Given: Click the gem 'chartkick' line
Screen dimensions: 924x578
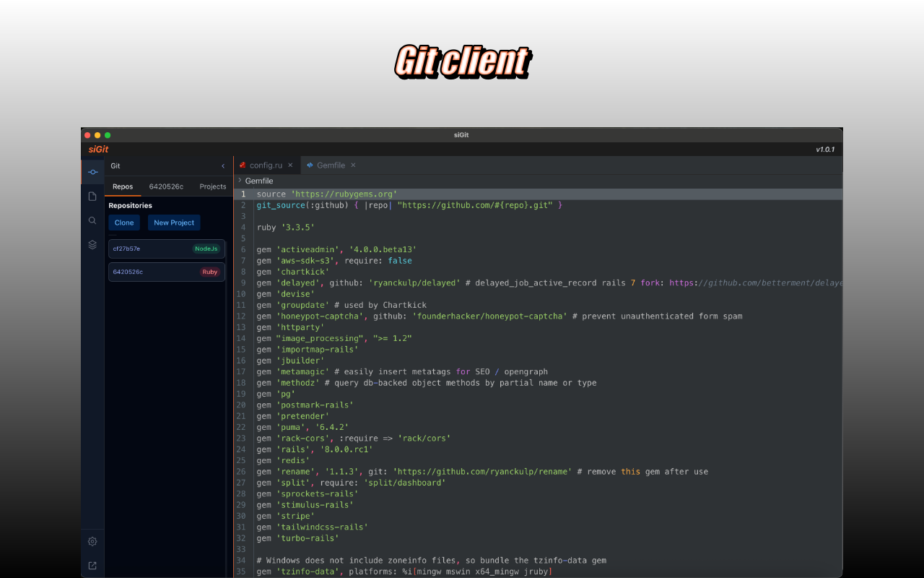Looking at the screenshot, I should coord(293,272).
